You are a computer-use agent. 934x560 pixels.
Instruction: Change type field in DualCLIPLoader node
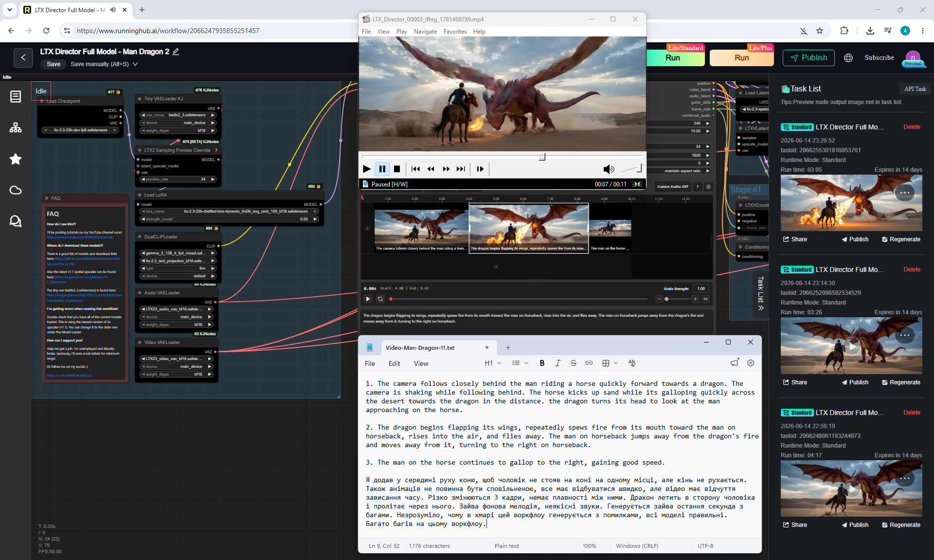click(178, 269)
